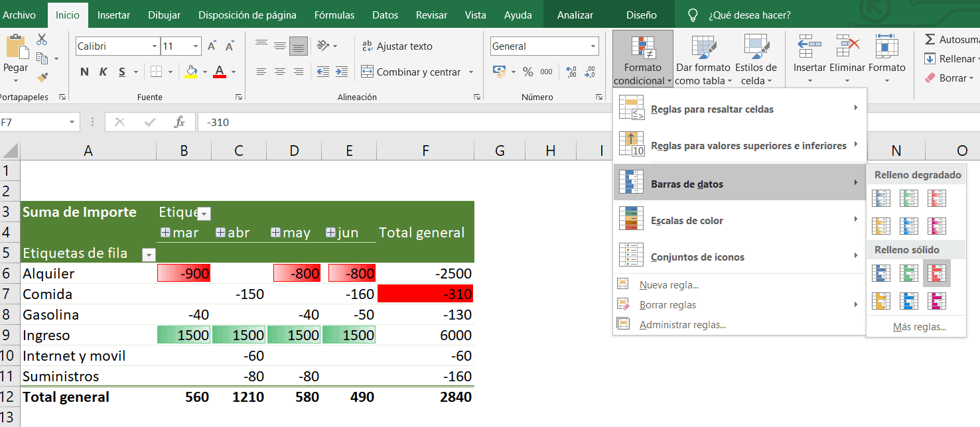
Task: Decrease font size with smaller A icon
Action: point(230,46)
